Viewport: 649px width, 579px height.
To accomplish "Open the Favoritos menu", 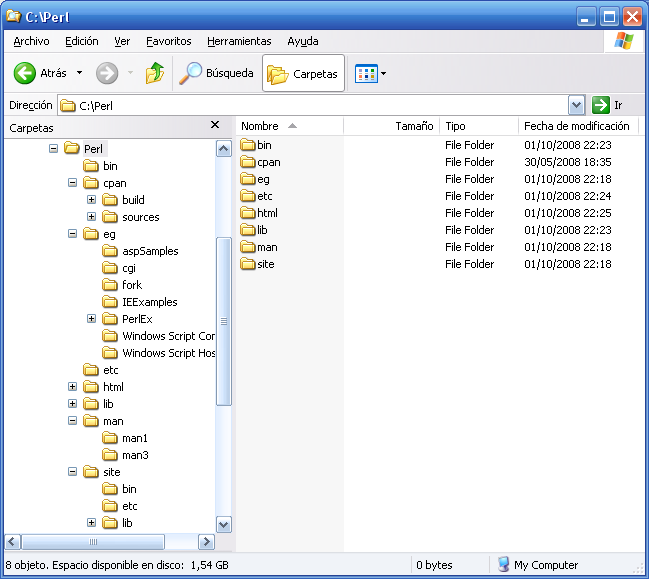I will 169,41.
